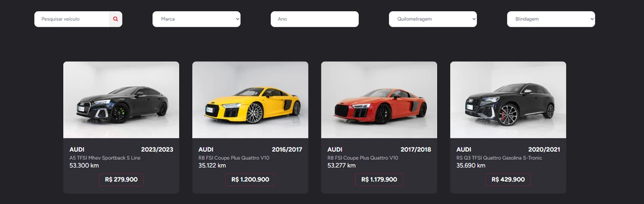Focus the Pesquisar veículo search field
Screen dimensions: 644x204
(72, 19)
